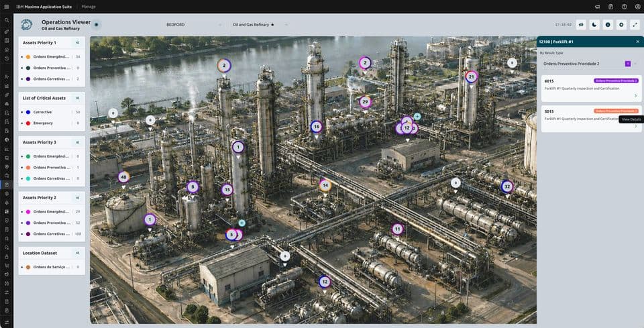Image resolution: width=644 pixels, height=328 pixels.
Task: Collapse the Location Dataset panel
Action: pyautogui.click(x=77, y=254)
